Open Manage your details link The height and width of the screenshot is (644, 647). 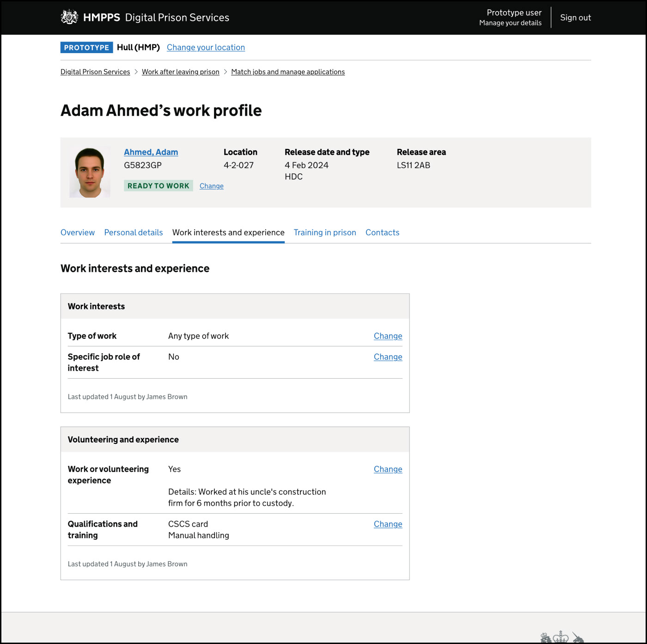pyautogui.click(x=510, y=23)
